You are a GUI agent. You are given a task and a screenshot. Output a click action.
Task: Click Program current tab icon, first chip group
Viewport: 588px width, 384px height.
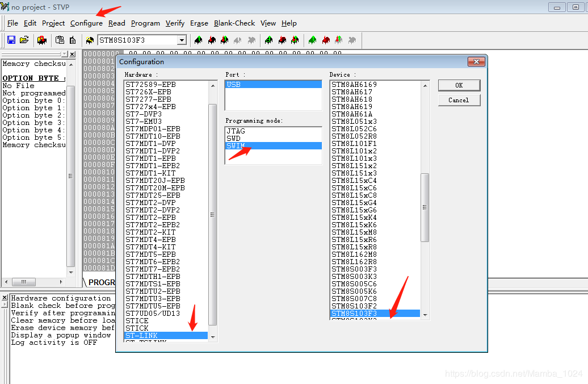(212, 40)
